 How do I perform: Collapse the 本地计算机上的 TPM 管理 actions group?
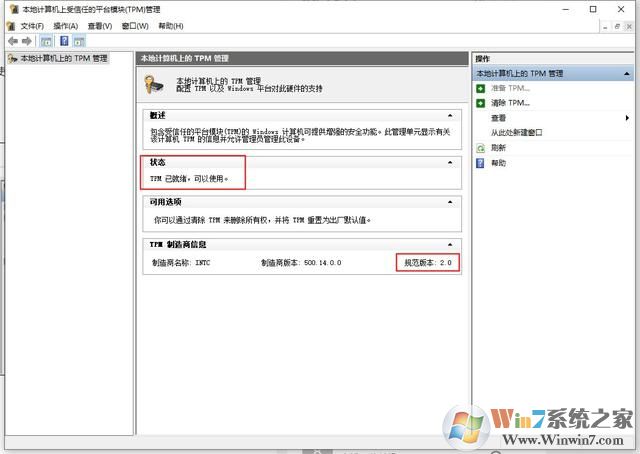pyautogui.click(x=627, y=73)
